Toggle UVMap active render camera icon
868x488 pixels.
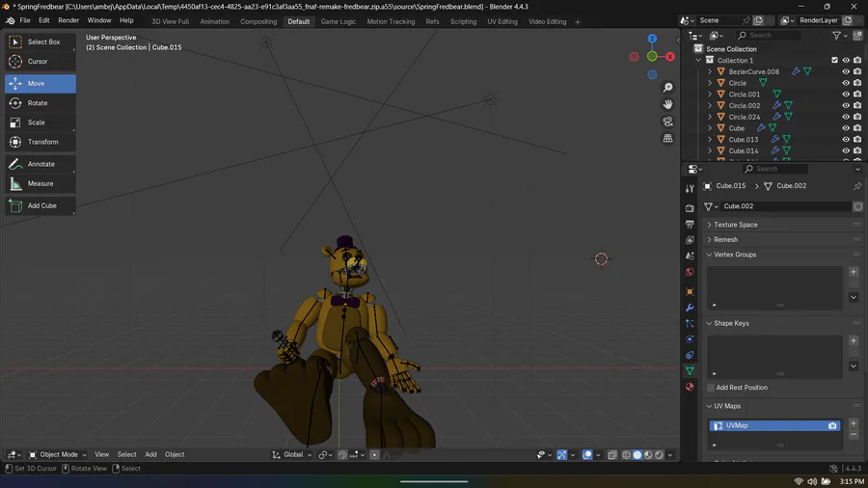(832, 425)
